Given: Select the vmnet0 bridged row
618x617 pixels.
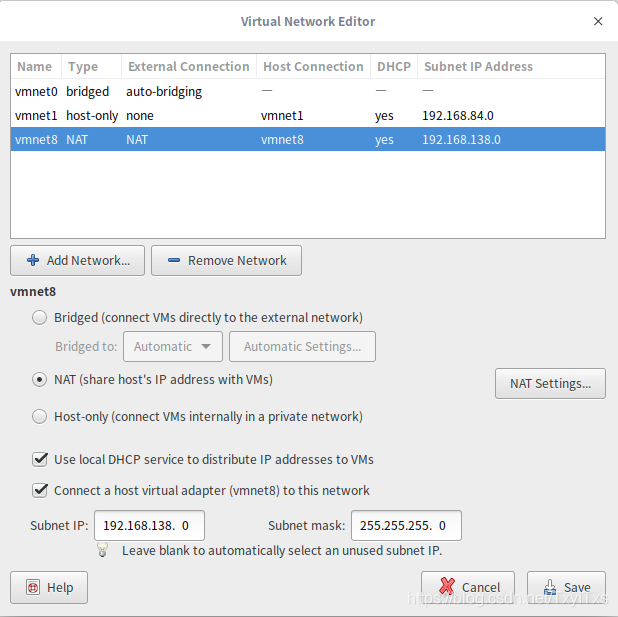Looking at the screenshot, I should [x=308, y=91].
